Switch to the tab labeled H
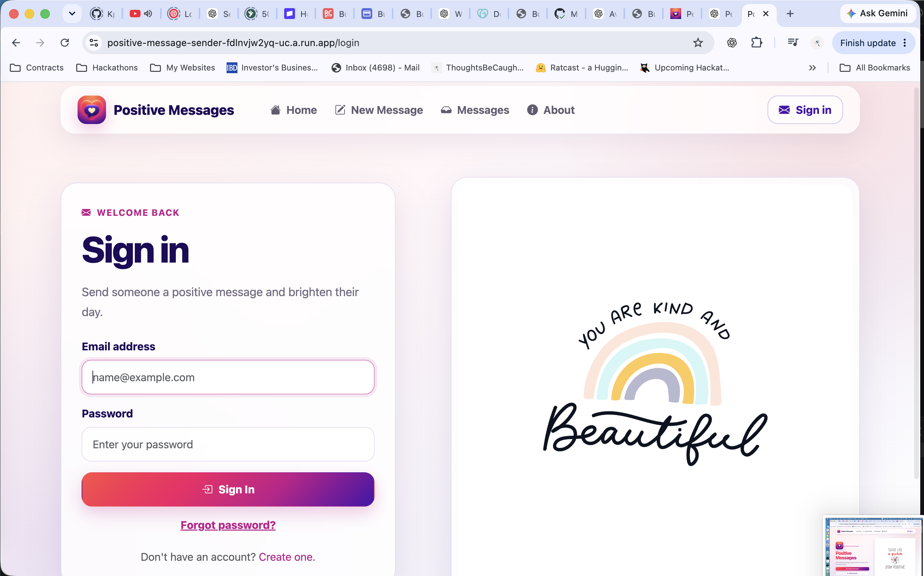Viewport: 924px width, 576px height. tap(296, 14)
